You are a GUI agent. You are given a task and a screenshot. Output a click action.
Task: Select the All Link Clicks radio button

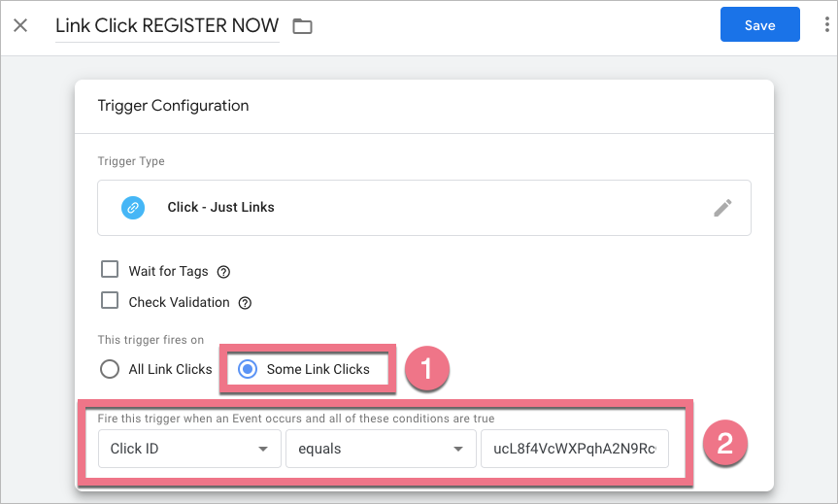(x=110, y=369)
